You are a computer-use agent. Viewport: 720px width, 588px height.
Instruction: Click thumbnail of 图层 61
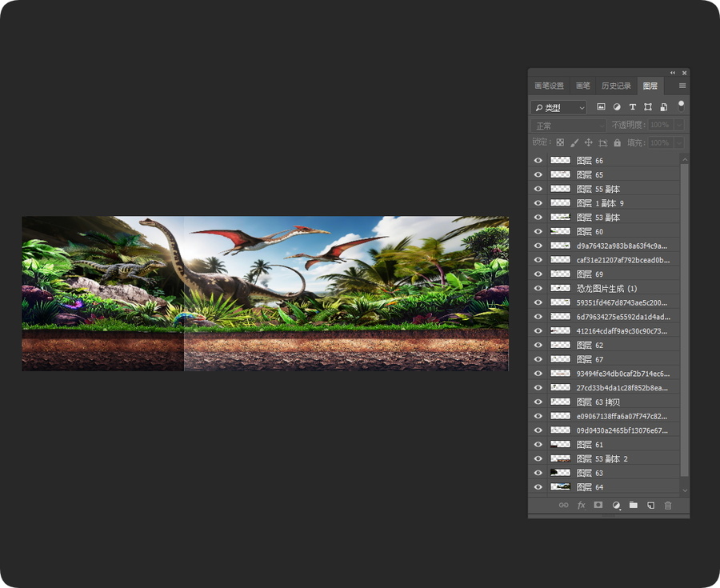pos(560,444)
